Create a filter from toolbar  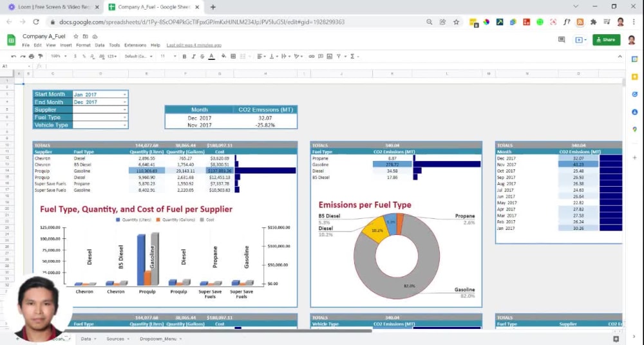pyautogui.click(x=339, y=56)
